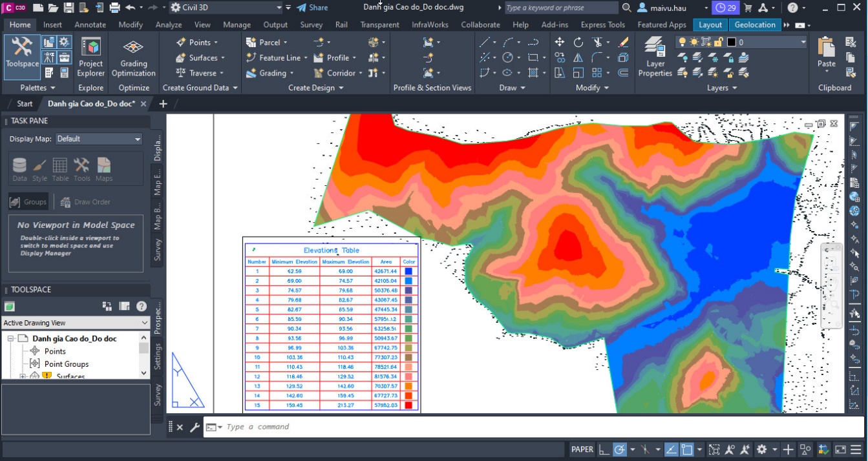The width and height of the screenshot is (868, 461).
Task: Open the Points tree item in Toolspace
Action: tap(55, 351)
